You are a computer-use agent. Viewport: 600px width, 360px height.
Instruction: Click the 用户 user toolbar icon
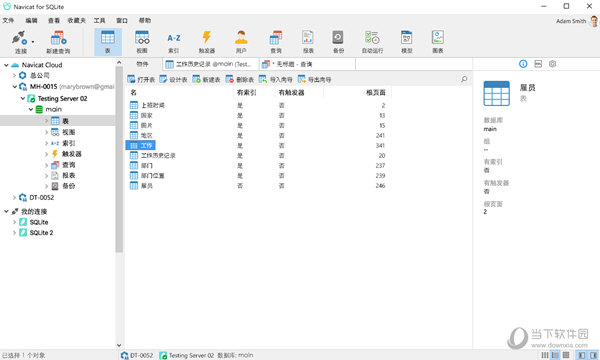(x=241, y=37)
